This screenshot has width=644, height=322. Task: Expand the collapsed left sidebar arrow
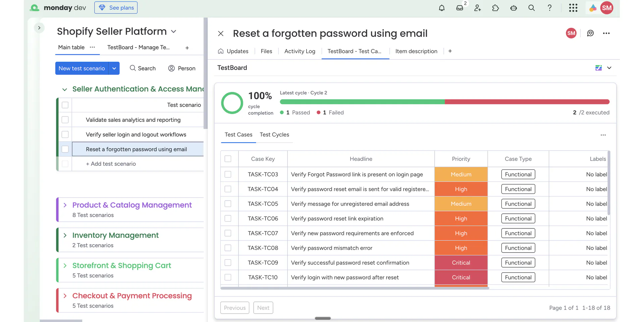39,28
